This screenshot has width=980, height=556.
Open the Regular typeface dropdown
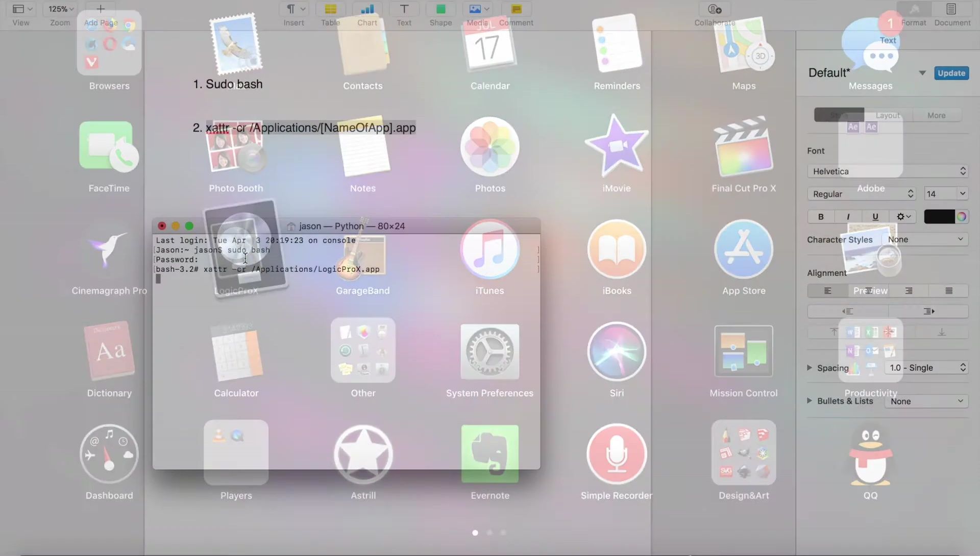(x=862, y=194)
